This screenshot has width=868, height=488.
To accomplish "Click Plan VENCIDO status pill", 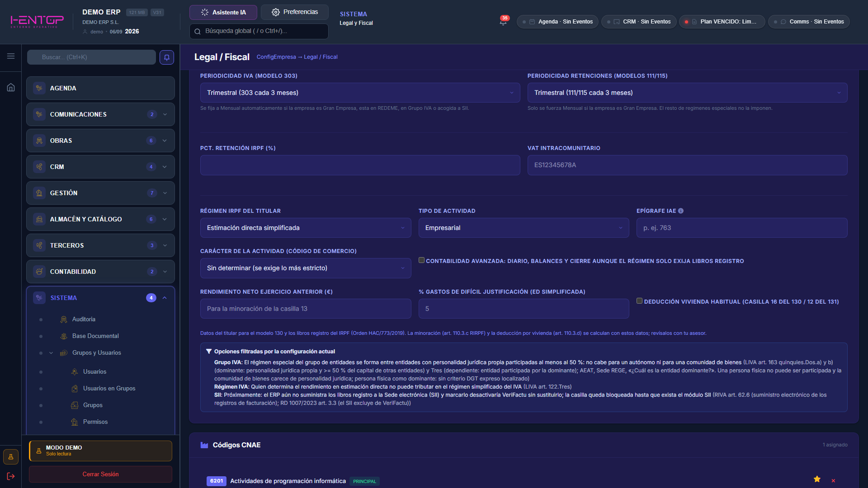I will click(x=722, y=22).
